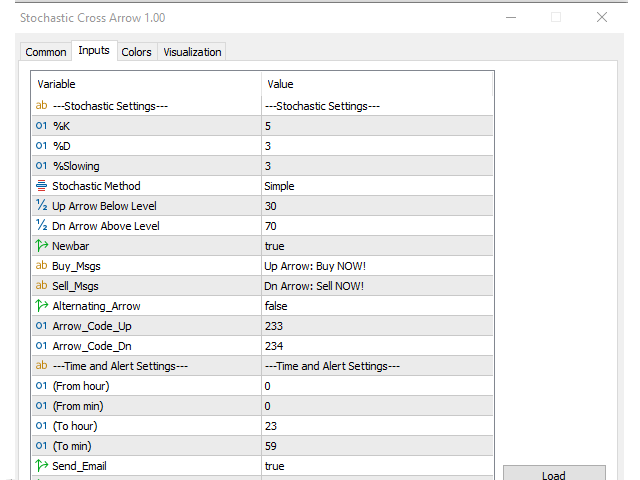This screenshot has height=480, width=640.
Task: Click the ---Stochastic Settings--- value cell
Action: [x=377, y=106]
